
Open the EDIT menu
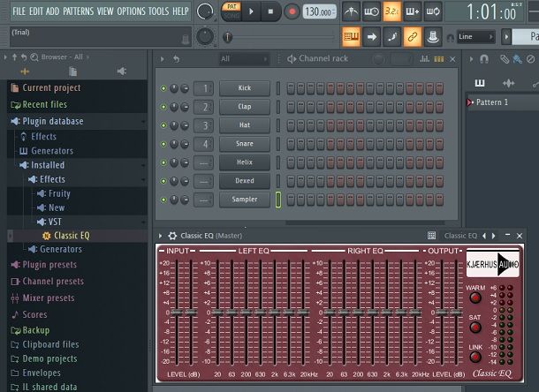click(x=36, y=11)
